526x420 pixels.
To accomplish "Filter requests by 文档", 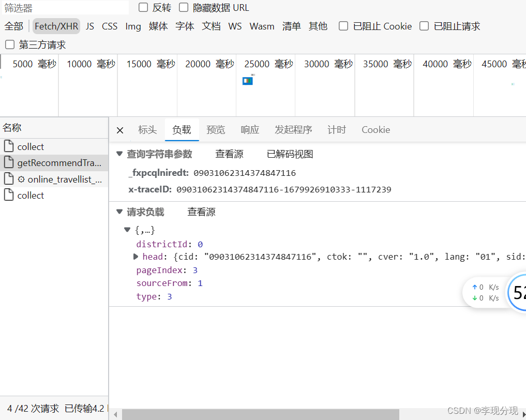I will (x=212, y=26).
